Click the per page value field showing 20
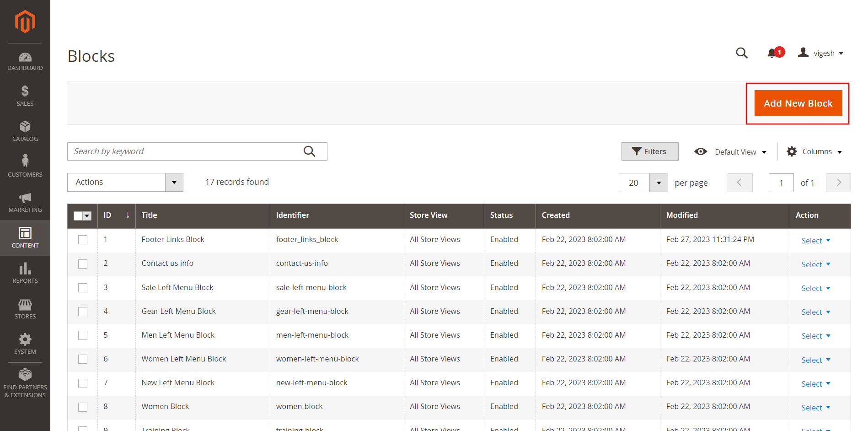Viewport: 868px width, 431px height. (634, 183)
